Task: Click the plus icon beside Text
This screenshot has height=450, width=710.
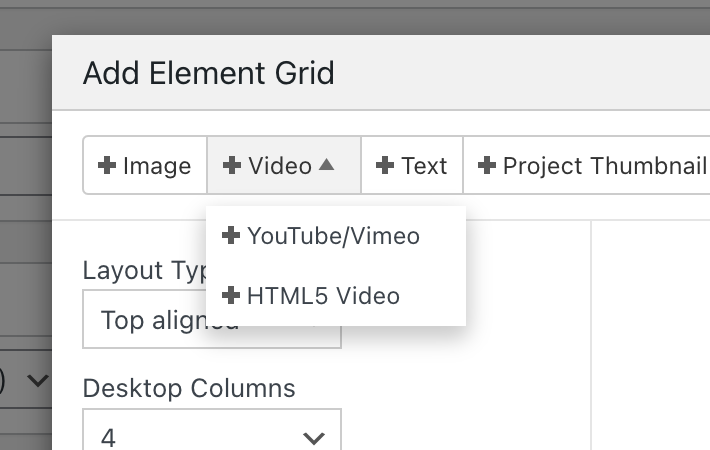Action: coord(385,166)
